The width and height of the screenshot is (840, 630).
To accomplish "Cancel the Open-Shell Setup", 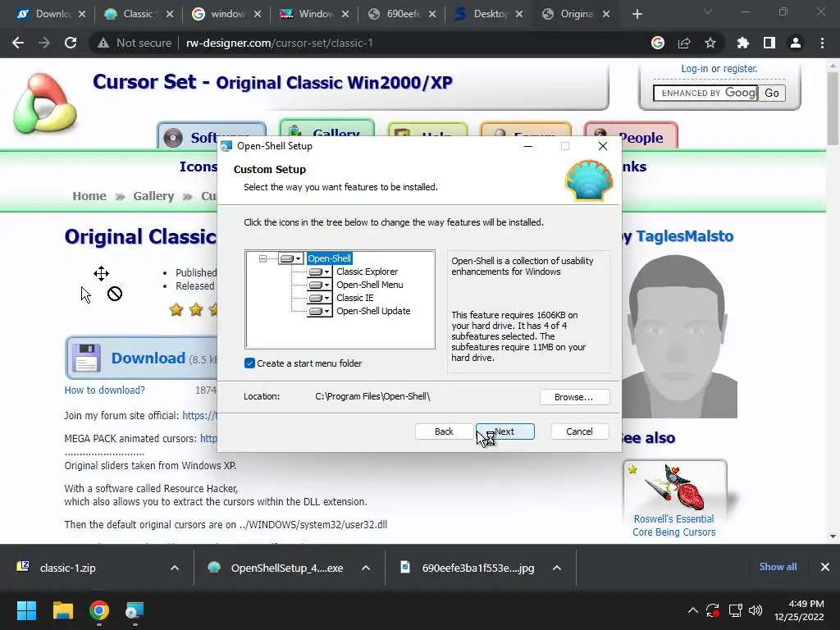I will point(579,431).
